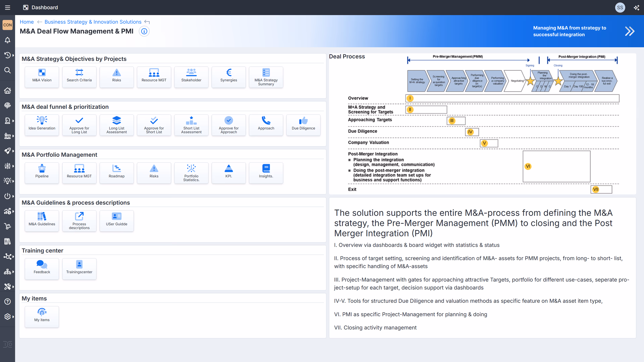Open Business Strategy & Innovation Solutions link

pos(93,22)
